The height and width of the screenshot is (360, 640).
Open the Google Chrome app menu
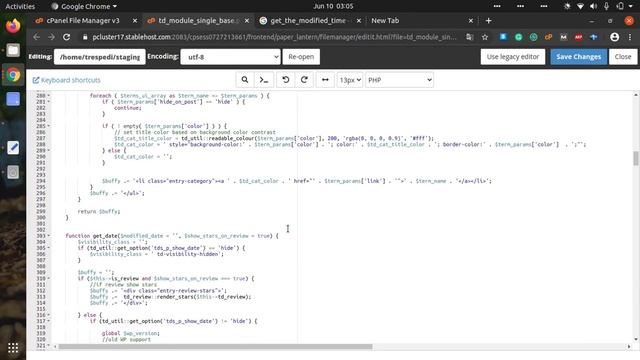coord(84,6)
